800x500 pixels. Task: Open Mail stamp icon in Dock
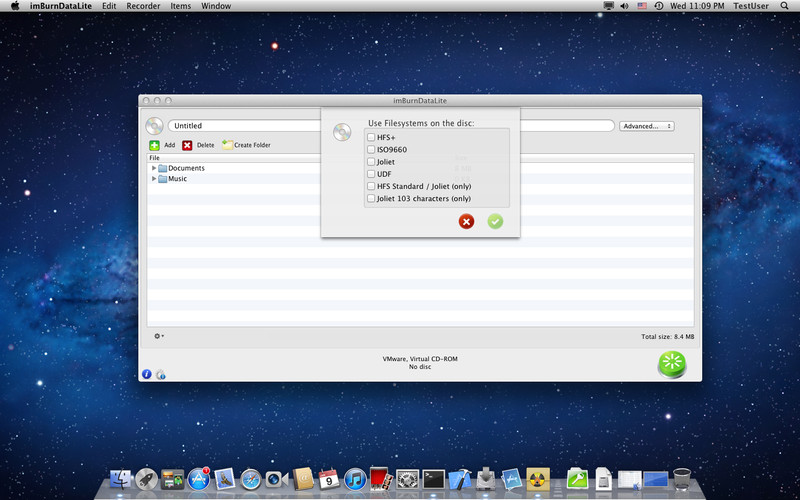pyautogui.click(x=224, y=480)
